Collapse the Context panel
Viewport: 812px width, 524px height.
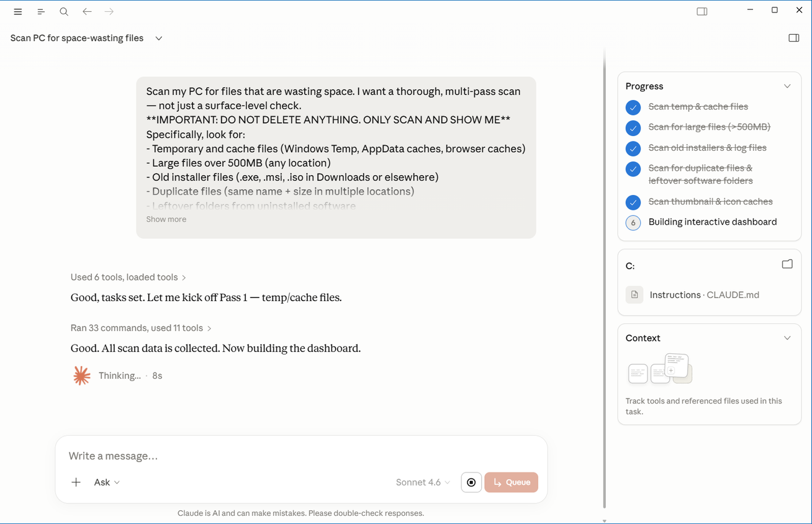(x=787, y=338)
